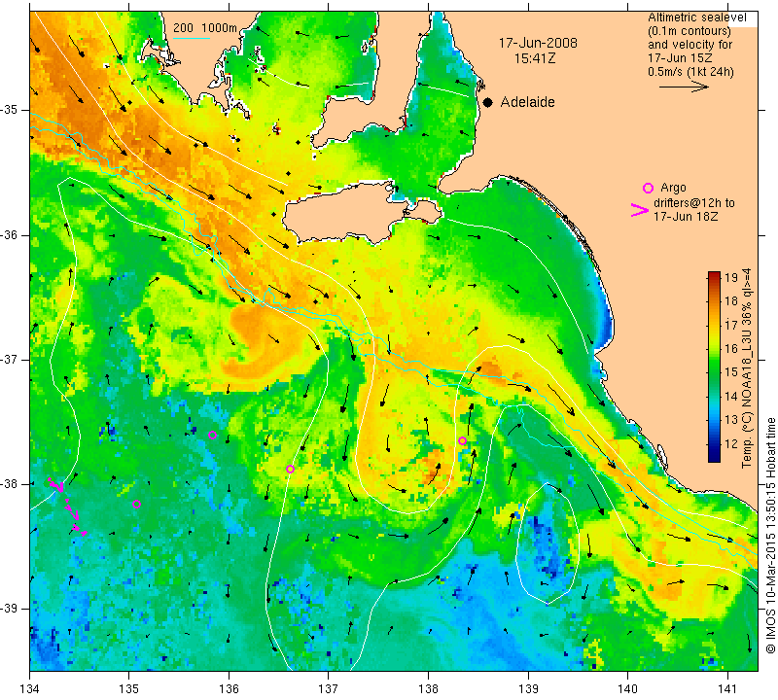
Task: Click the longitude axis label 137
Action: 328,689
